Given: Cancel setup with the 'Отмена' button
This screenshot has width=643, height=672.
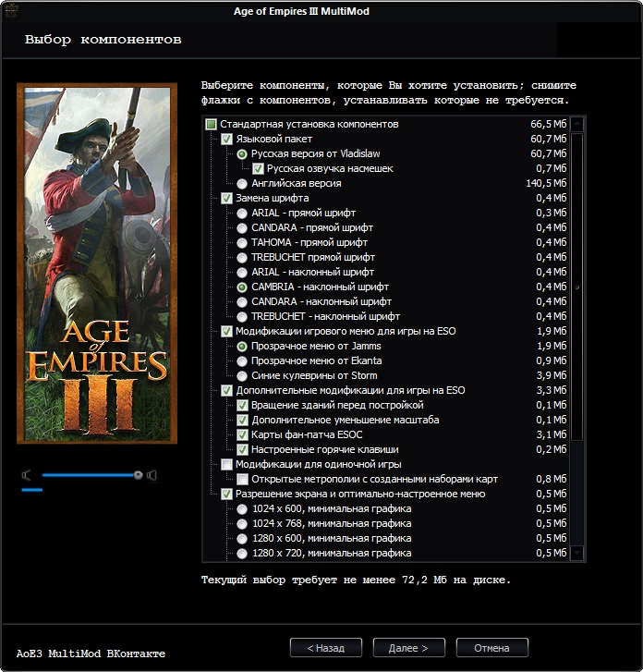Looking at the screenshot, I should pyautogui.click(x=491, y=648).
